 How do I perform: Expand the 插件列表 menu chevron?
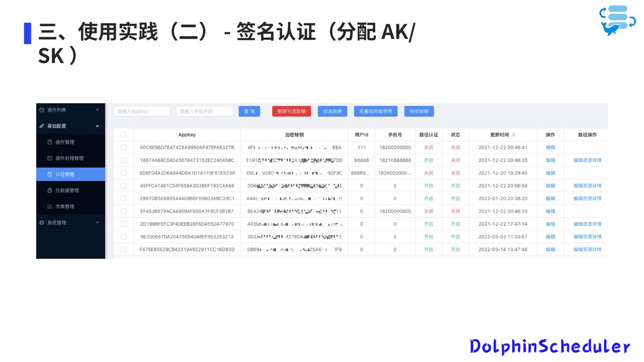(97, 110)
